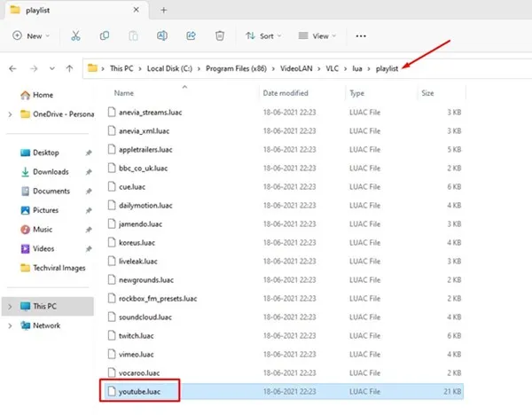
Task: Click VLC in the address path
Action: pyautogui.click(x=332, y=68)
